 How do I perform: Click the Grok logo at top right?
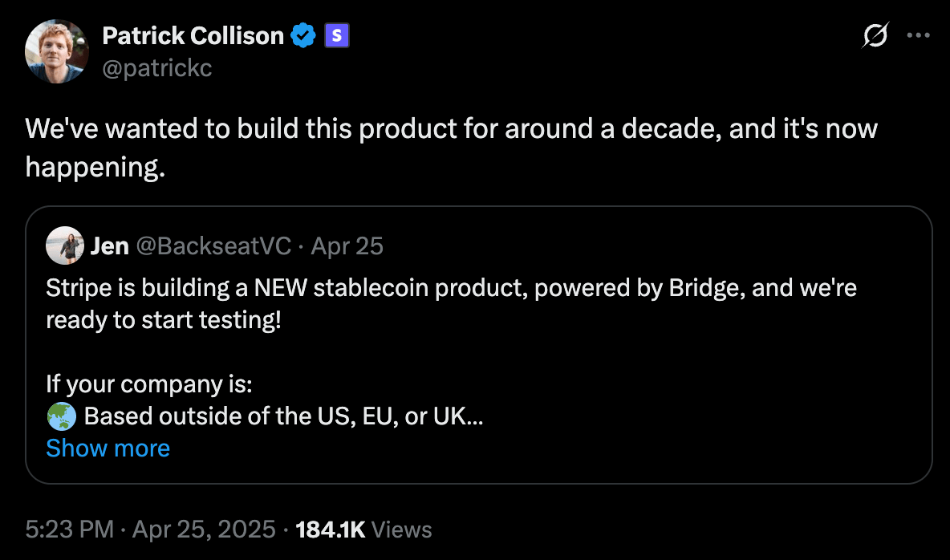coord(875,35)
